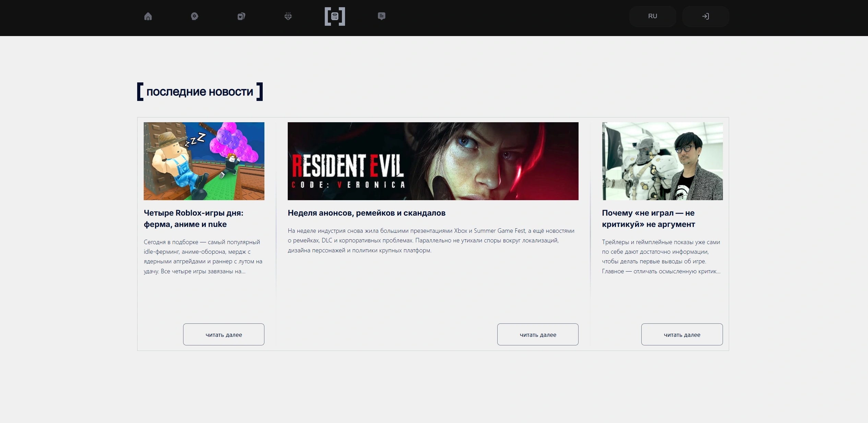Image resolution: width=868 pixels, height=423 pixels.
Task: Open the RU language selector
Action: click(653, 16)
